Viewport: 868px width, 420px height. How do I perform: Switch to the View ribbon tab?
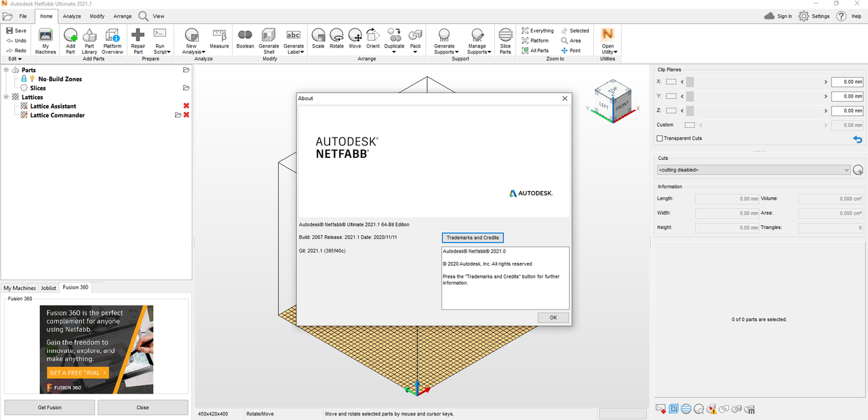158,16
